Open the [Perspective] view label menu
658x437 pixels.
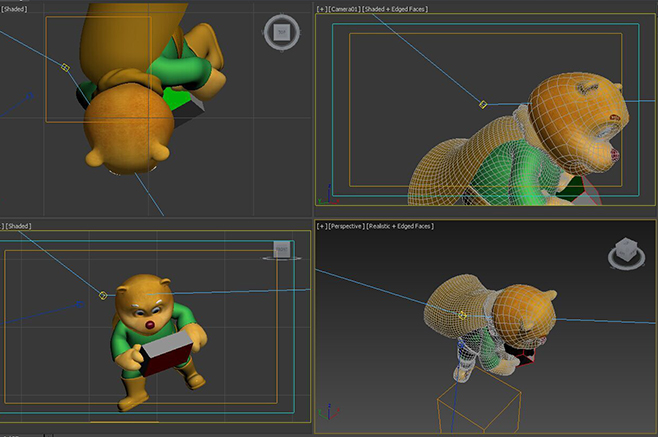[x=347, y=226]
